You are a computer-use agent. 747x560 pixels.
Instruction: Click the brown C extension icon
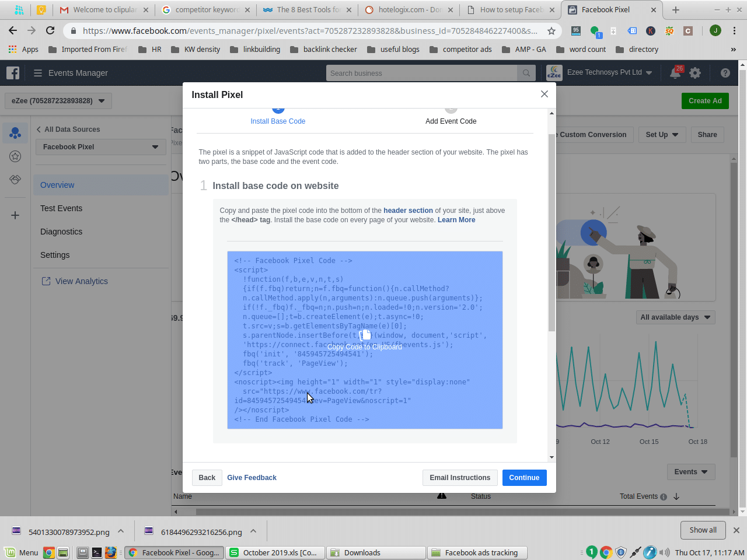(x=688, y=31)
